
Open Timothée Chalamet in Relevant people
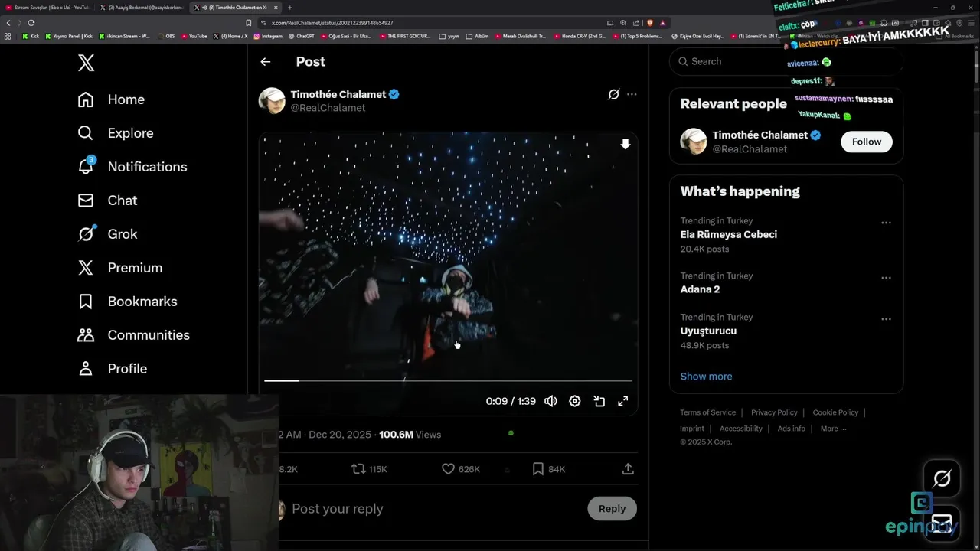759,135
